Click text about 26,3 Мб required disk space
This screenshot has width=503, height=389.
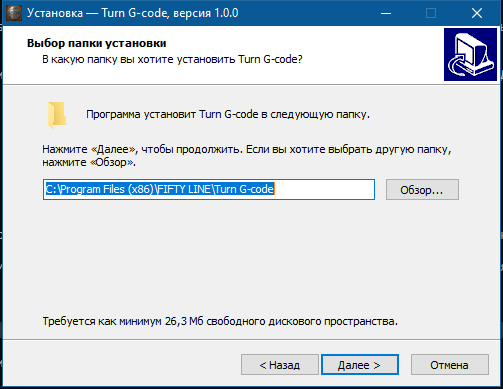point(220,321)
